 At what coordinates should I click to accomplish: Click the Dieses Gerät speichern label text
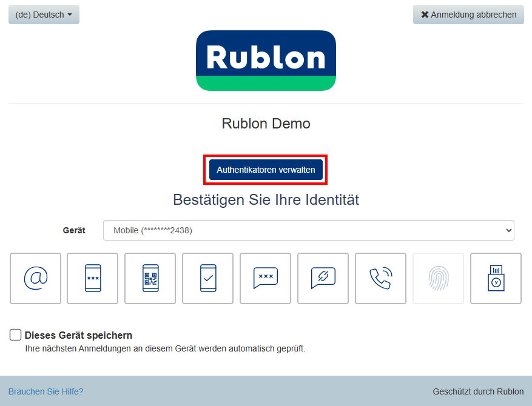point(78,335)
